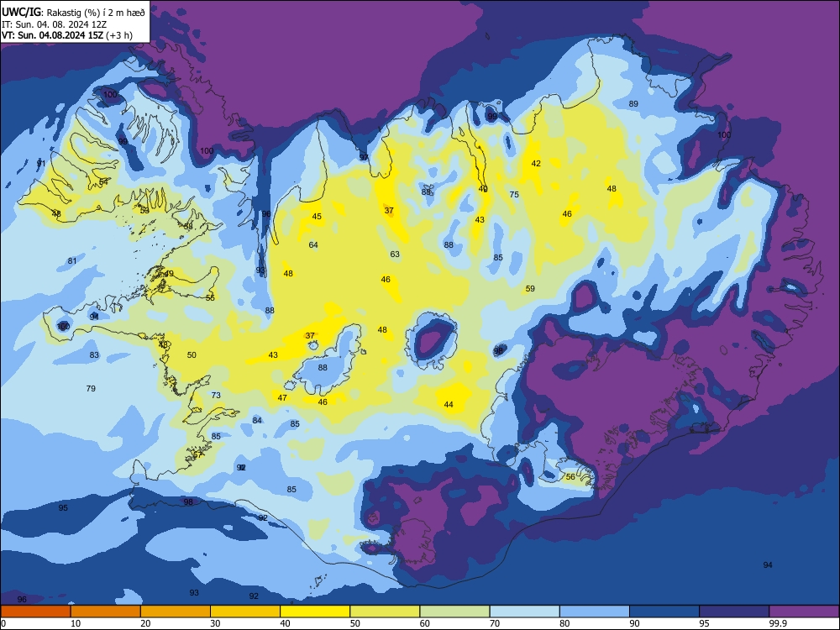The height and width of the screenshot is (630, 840).
Task: Click the medium blue 80–90 legend swatch
Action: coord(595,612)
